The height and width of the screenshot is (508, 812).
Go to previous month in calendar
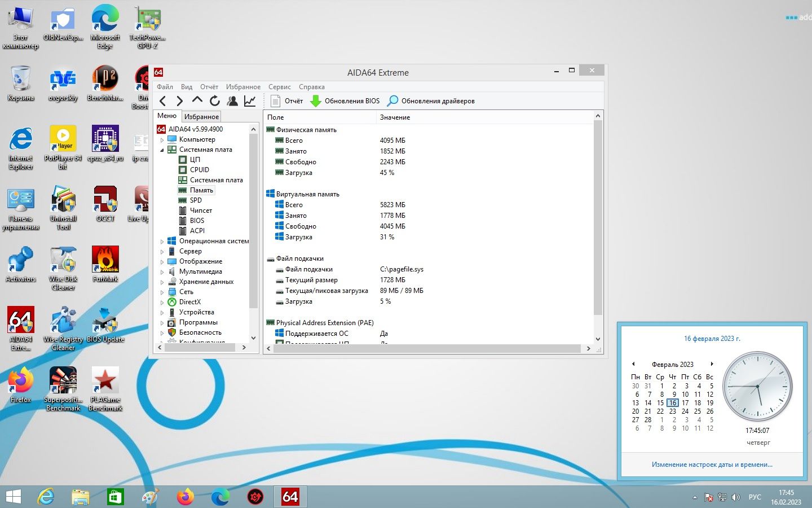coord(633,364)
